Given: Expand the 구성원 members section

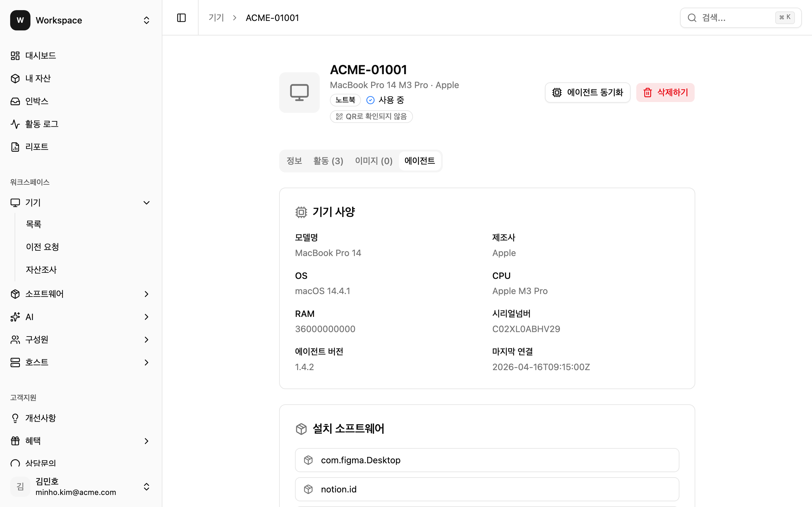Looking at the screenshot, I should coord(146,340).
